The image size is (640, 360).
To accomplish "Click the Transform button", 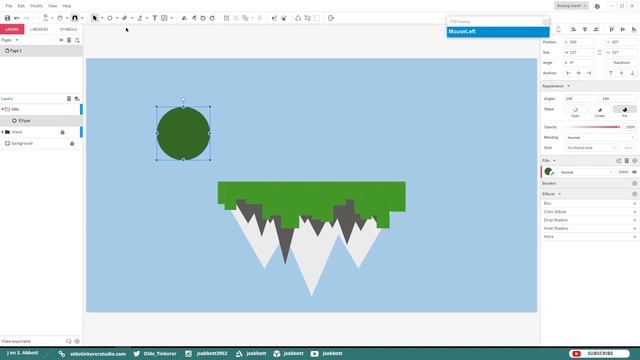I will pyautogui.click(x=621, y=63).
